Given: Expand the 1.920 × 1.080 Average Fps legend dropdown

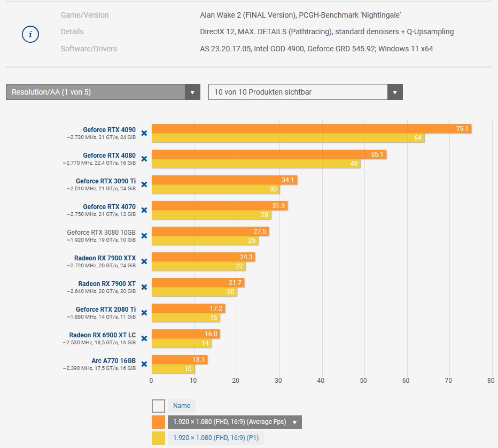Looking at the screenshot, I should click(235, 422).
